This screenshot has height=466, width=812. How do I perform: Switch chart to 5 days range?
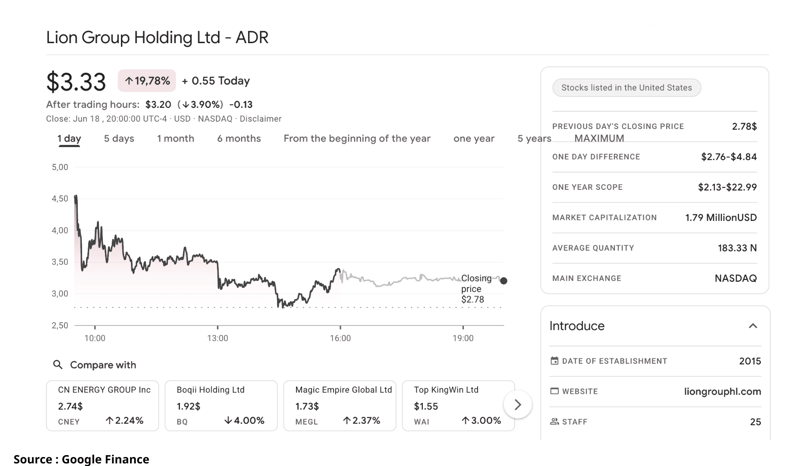coord(119,138)
